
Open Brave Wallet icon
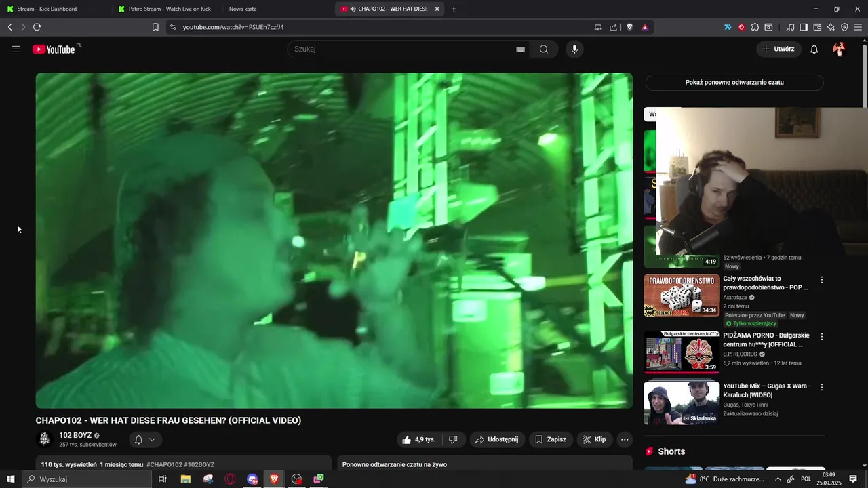coord(817,27)
